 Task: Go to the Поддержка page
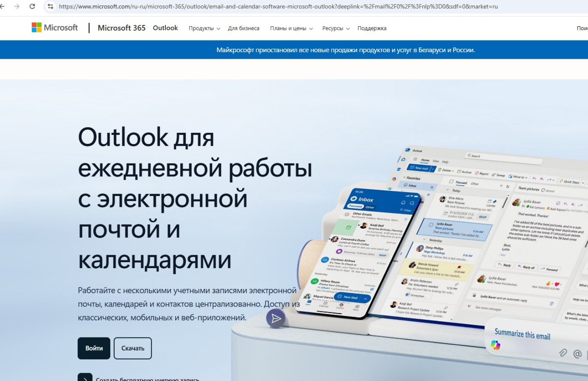372,28
